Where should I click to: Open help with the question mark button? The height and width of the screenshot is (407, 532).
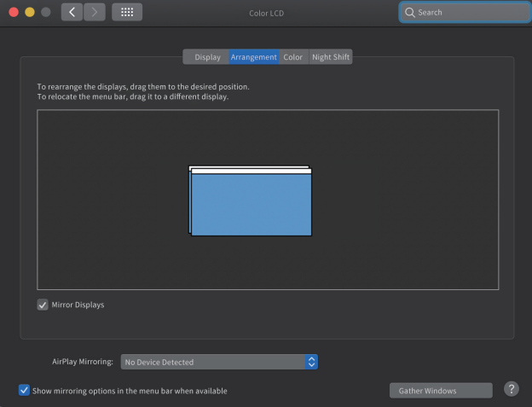pos(512,389)
